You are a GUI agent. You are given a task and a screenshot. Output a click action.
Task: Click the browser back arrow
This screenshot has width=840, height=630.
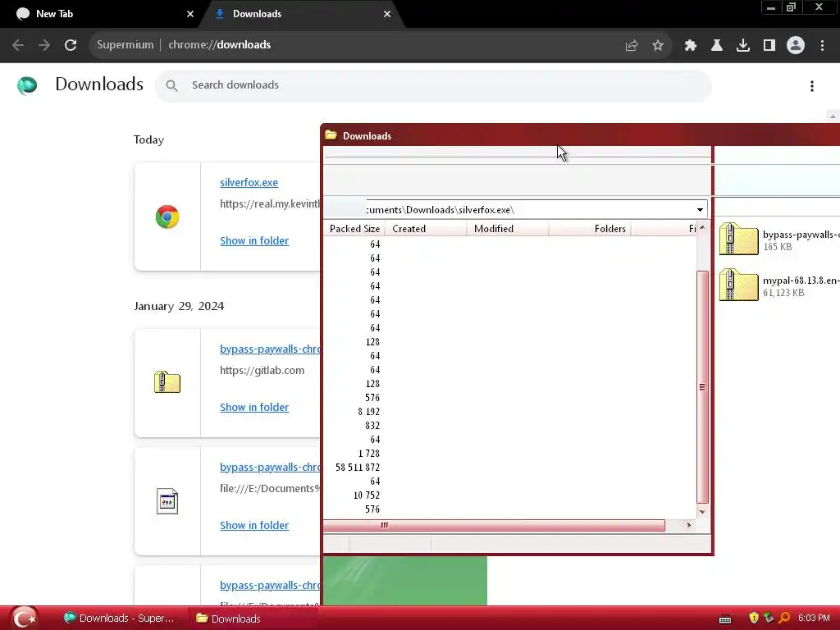tap(18, 45)
